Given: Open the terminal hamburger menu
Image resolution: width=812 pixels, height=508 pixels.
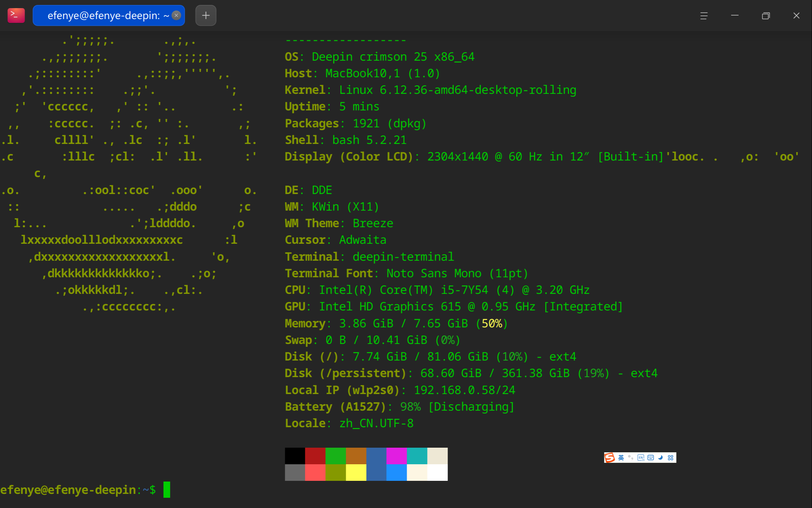Looking at the screenshot, I should [x=704, y=16].
